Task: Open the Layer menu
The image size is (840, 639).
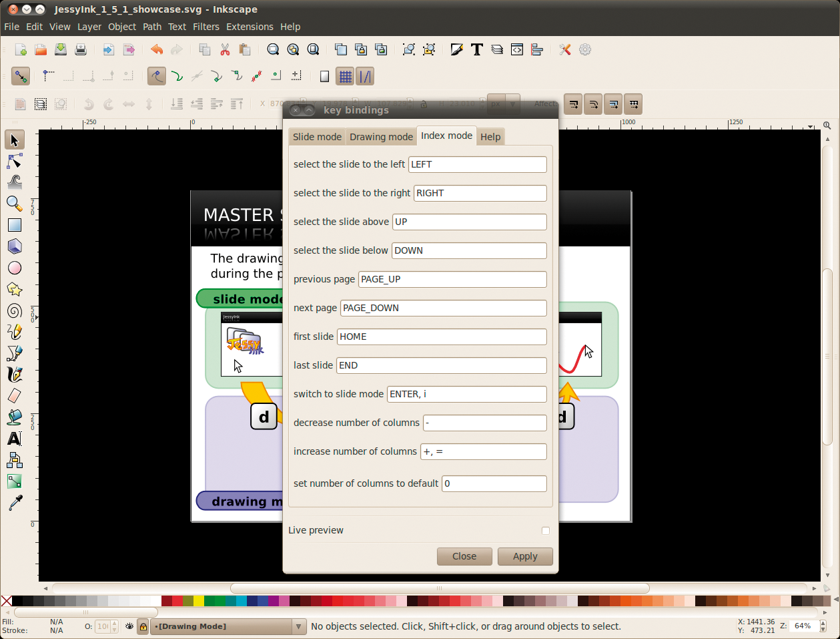Action: (x=89, y=27)
